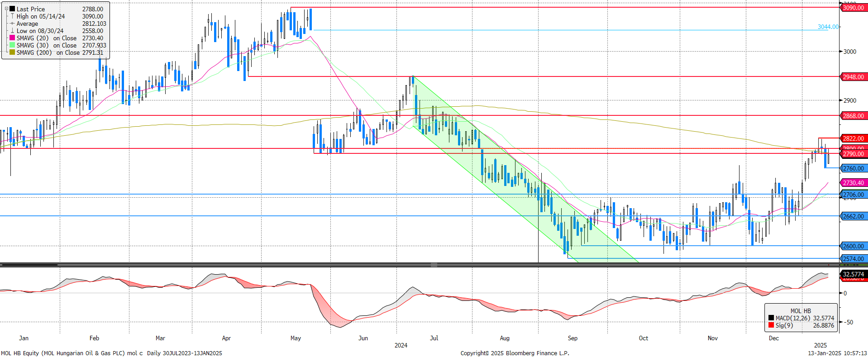Image resolution: width=868 pixels, height=357 pixels.
Task: Click the olive SMAVG (200) swatch
Action: 12,52
